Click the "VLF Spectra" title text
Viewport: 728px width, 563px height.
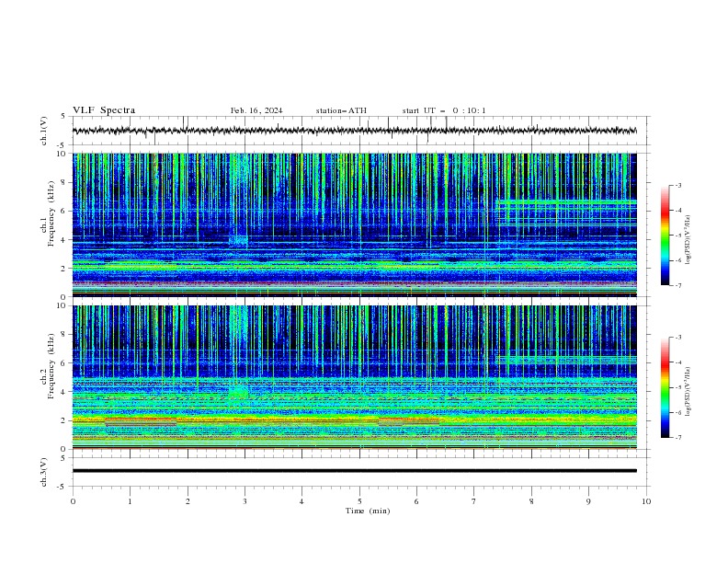tap(104, 110)
